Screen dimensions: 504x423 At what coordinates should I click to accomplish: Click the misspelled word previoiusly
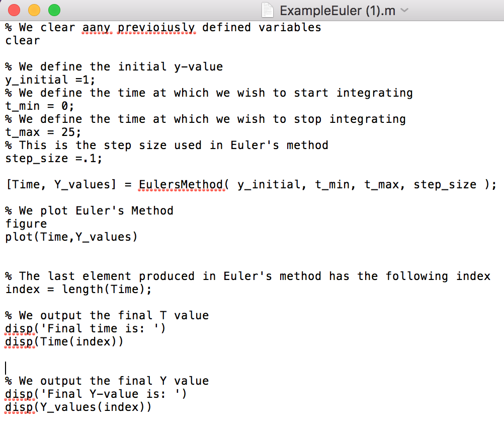(157, 27)
